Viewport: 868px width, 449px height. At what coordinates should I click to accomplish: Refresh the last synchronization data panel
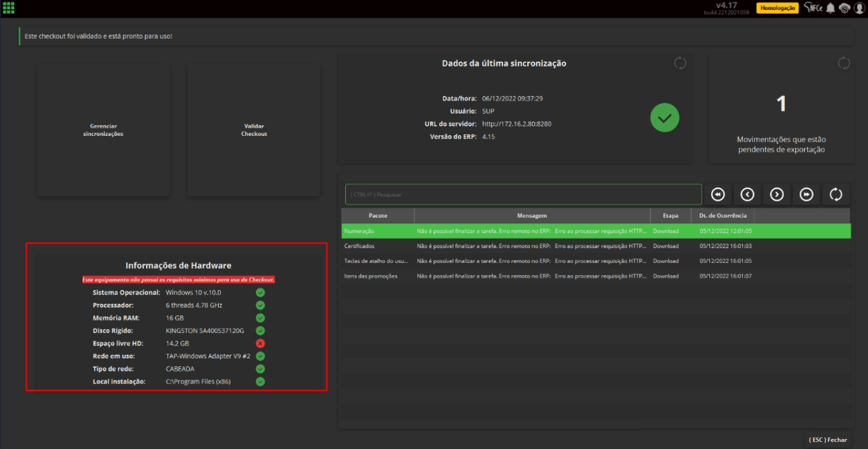(680, 63)
